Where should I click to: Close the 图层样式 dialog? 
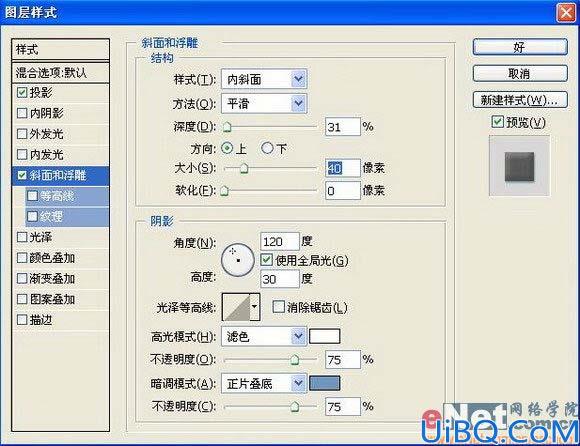(x=566, y=13)
